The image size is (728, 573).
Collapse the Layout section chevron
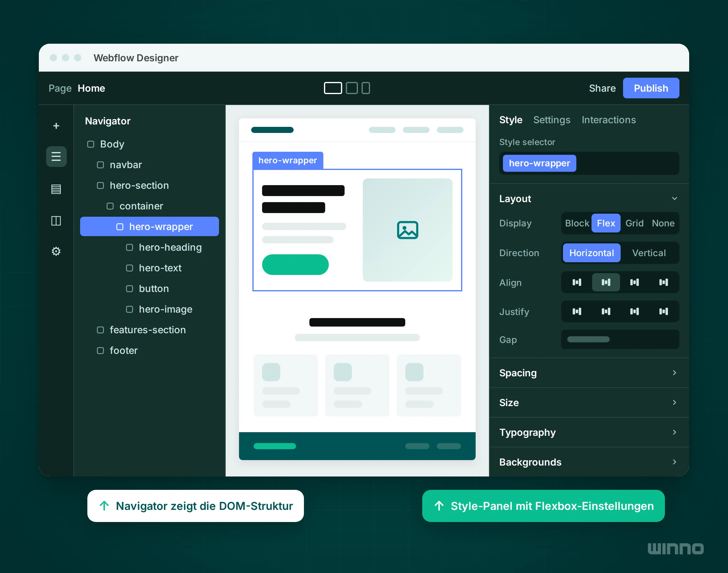[674, 198]
